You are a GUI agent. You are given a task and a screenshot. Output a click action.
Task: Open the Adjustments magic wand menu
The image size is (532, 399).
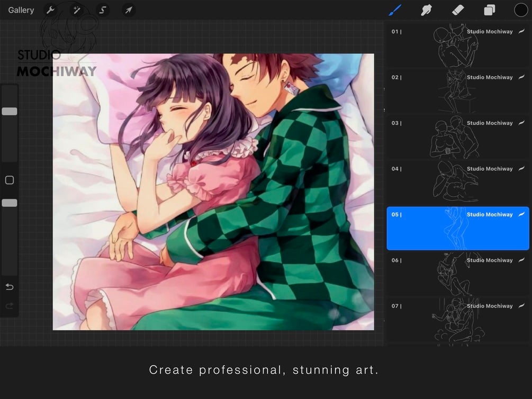[77, 10]
